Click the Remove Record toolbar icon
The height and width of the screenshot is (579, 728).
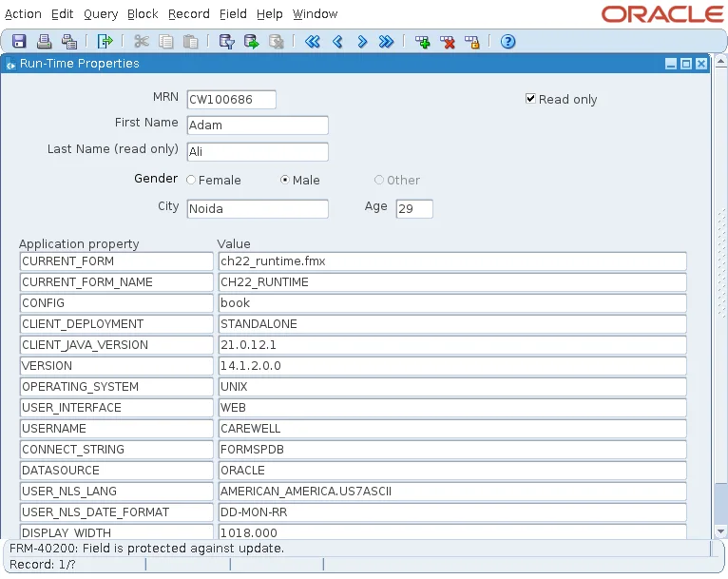448,41
